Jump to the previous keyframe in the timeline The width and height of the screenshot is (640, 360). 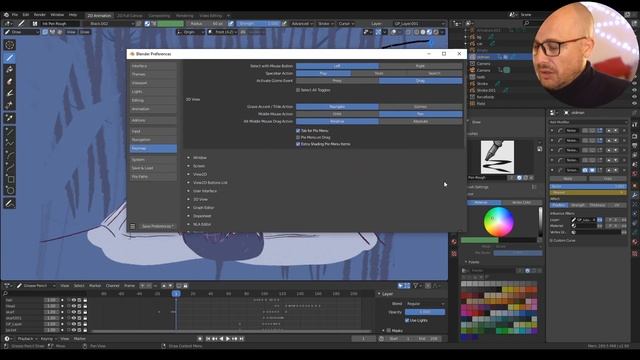(x=214, y=338)
